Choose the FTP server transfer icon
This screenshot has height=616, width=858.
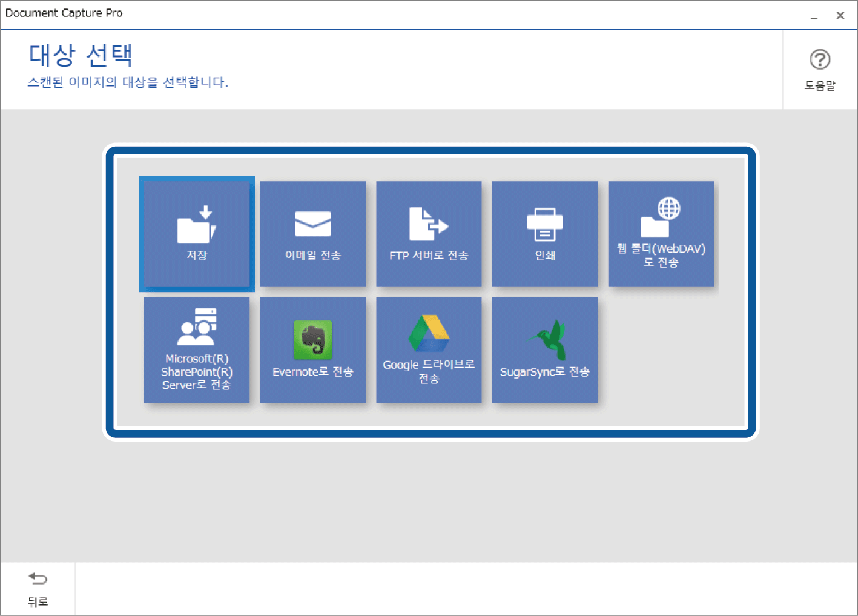(x=428, y=224)
